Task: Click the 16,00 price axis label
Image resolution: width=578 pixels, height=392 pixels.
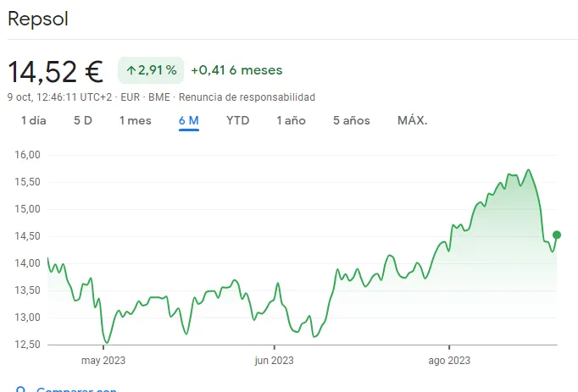Action: coord(28,155)
